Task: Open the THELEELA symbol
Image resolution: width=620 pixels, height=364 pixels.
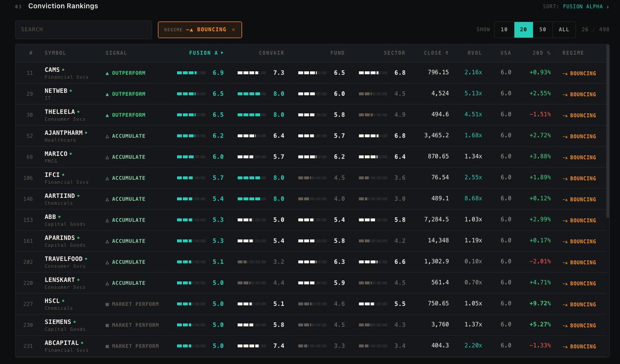Action: (59, 112)
